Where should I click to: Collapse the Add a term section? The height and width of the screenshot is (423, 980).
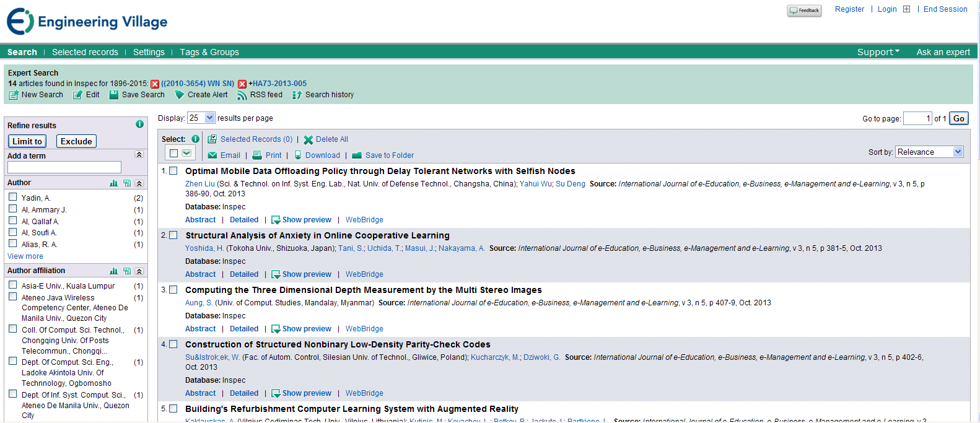click(139, 154)
